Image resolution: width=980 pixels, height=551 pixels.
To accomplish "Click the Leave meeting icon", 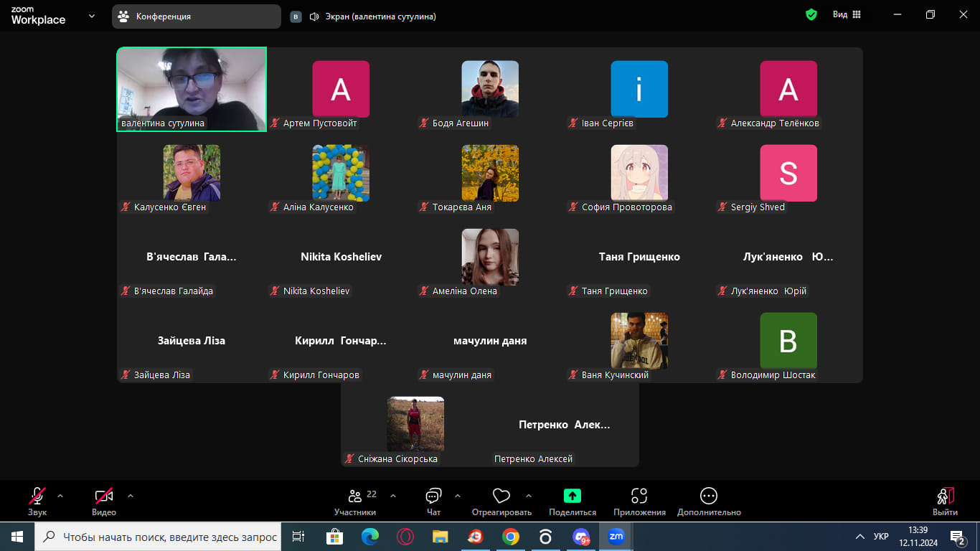I will [945, 496].
